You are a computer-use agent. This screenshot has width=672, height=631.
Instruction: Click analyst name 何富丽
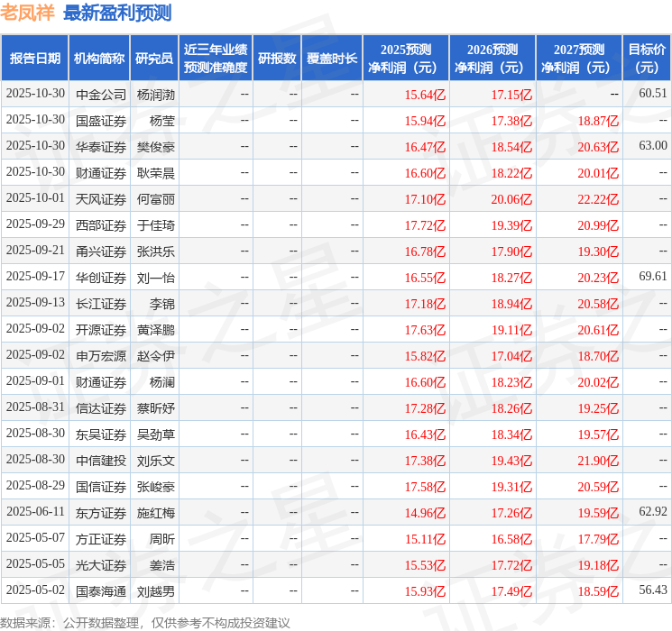[155, 199]
